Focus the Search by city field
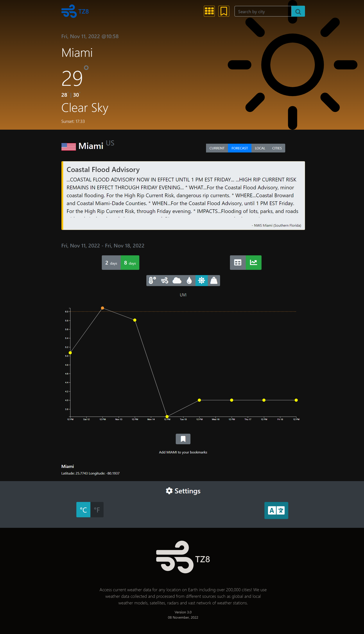Viewport: 364px width, 634px height. tap(263, 11)
